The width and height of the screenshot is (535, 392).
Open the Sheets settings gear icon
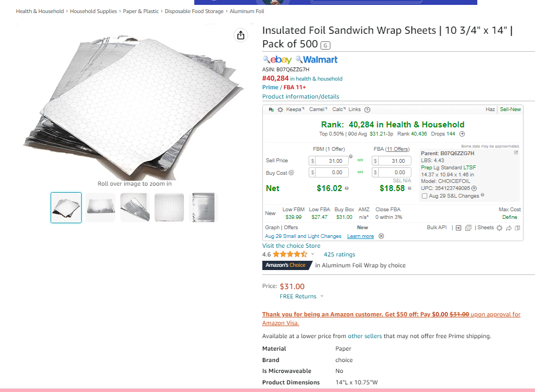coord(500,228)
